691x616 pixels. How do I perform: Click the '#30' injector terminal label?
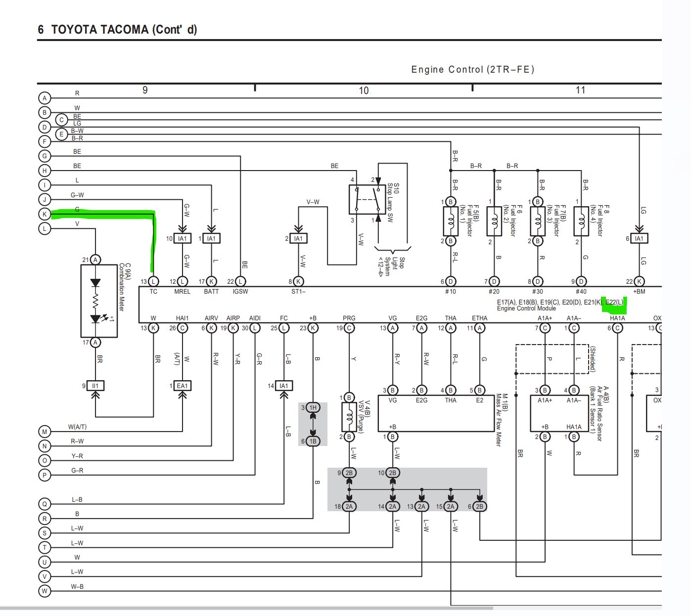pos(537,292)
